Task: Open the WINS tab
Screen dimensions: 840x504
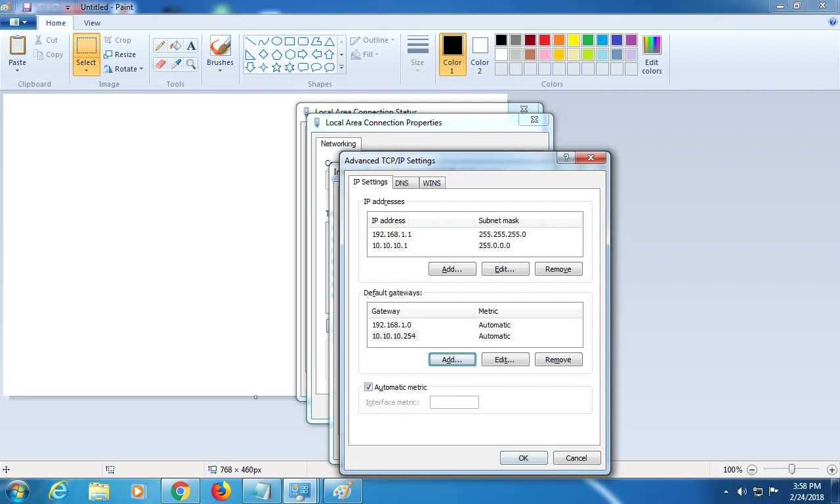Action: [432, 183]
